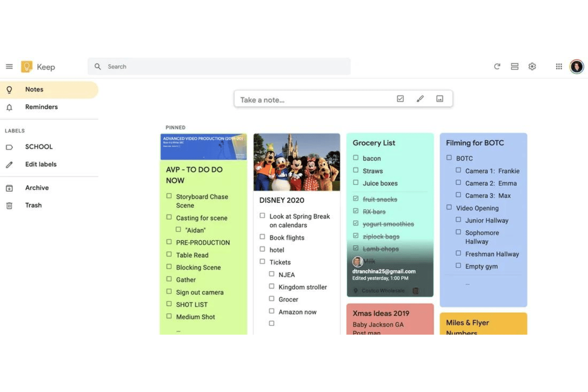Open the Grocery List note title
588x392 pixels.
(x=374, y=143)
